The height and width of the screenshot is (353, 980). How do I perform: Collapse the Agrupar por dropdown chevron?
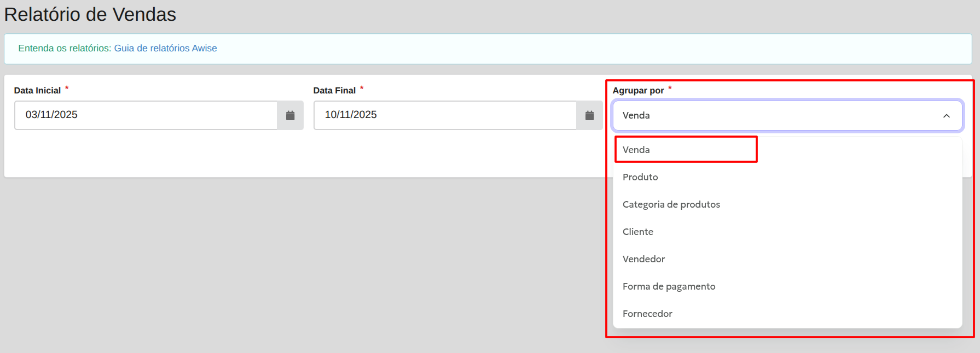click(x=946, y=116)
